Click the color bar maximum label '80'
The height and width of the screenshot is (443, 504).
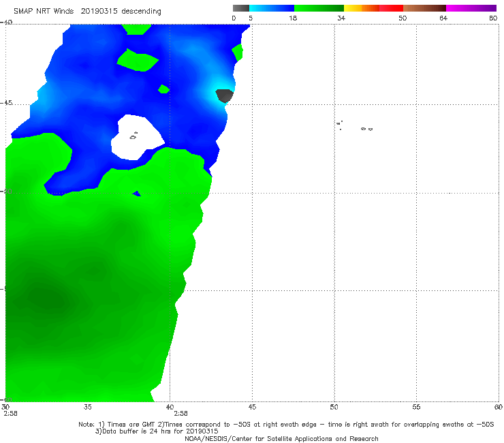(x=493, y=18)
